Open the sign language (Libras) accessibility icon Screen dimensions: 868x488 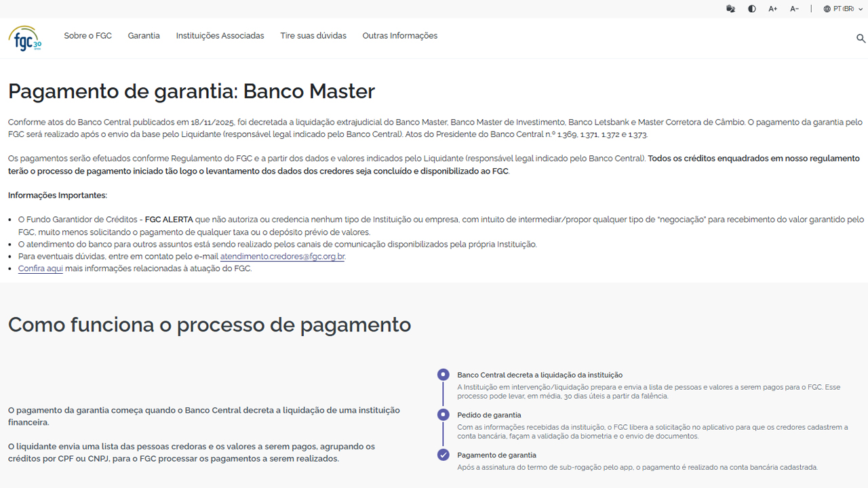(x=730, y=9)
